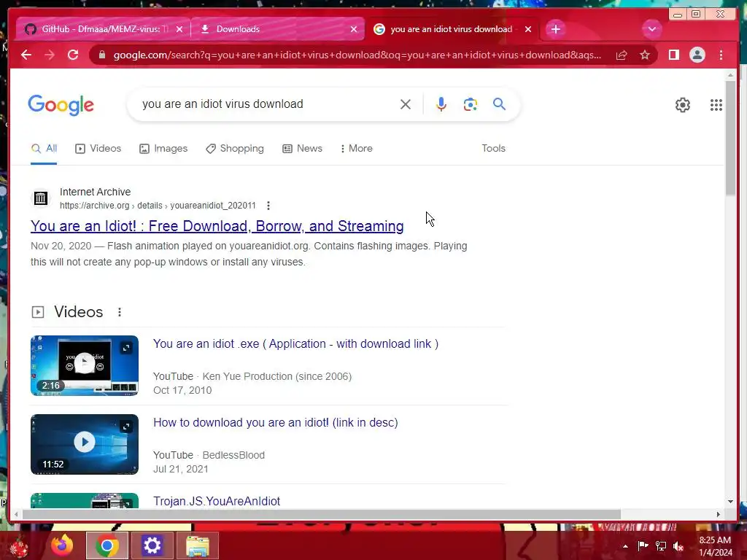This screenshot has width=747, height=560.
Task: View site info via lock icon
Action: [101, 55]
